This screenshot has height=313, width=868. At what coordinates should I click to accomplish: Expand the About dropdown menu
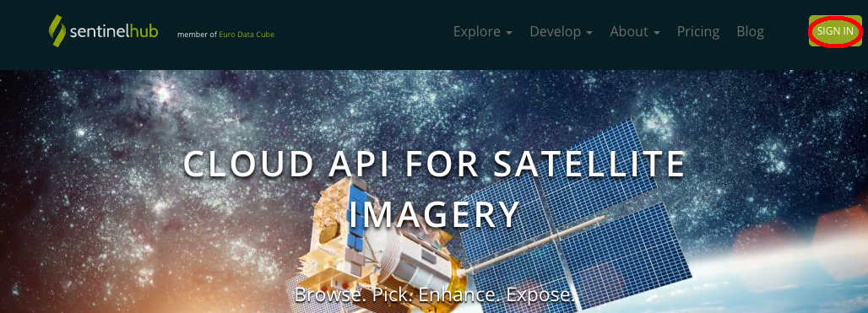[x=635, y=31]
